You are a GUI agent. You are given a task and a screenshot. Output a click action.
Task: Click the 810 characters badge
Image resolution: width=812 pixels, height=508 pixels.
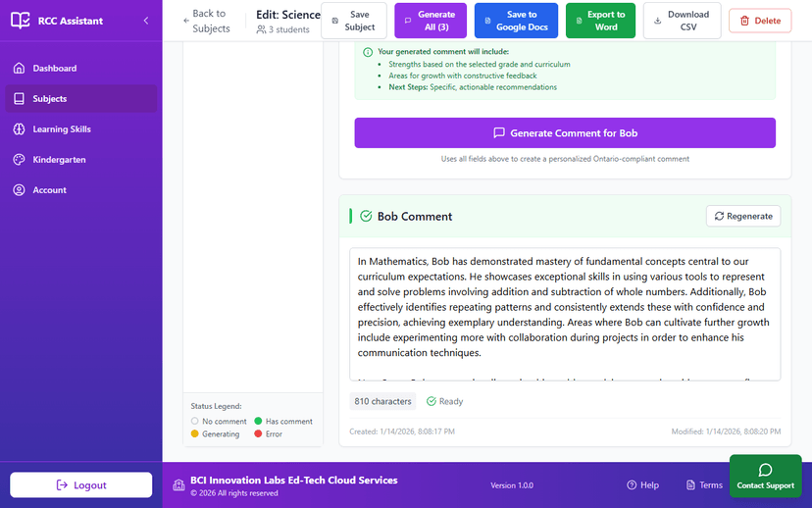coord(382,401)
